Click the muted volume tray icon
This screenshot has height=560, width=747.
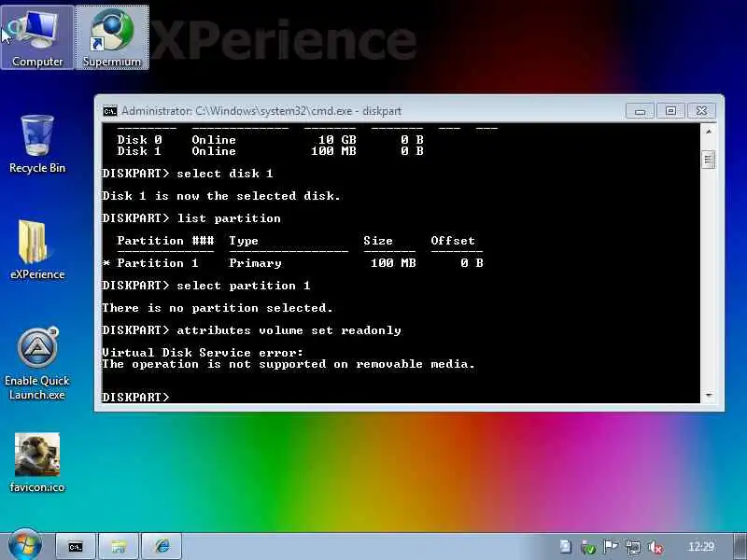(655, 547)
